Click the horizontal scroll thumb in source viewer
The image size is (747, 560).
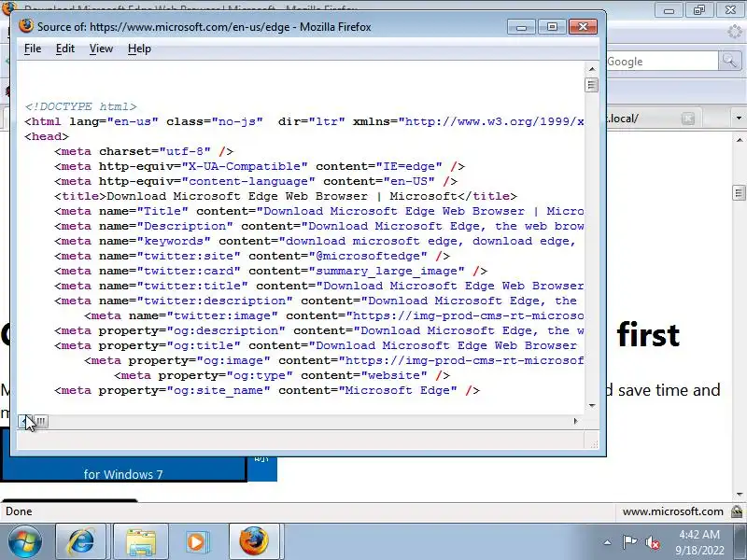click(x=41, y=421)
